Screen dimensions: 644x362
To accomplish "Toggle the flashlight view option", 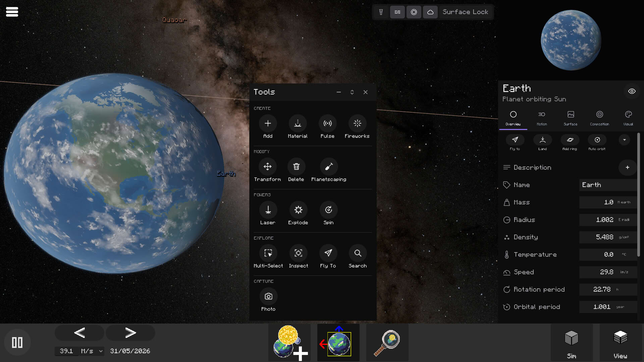I will (381, 12).
